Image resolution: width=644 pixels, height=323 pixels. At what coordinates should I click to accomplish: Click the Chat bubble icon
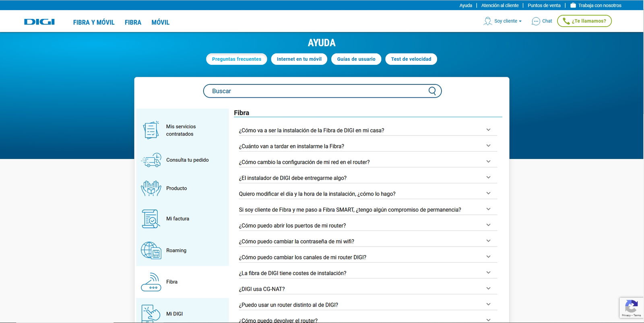pyautogui.click(x=536, y=21)
